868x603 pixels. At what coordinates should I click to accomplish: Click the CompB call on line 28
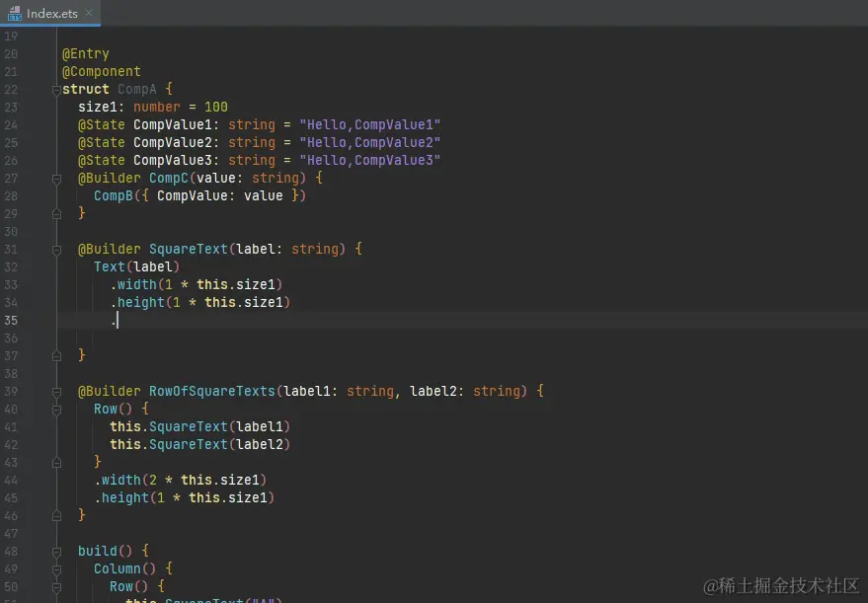point(113,195)
